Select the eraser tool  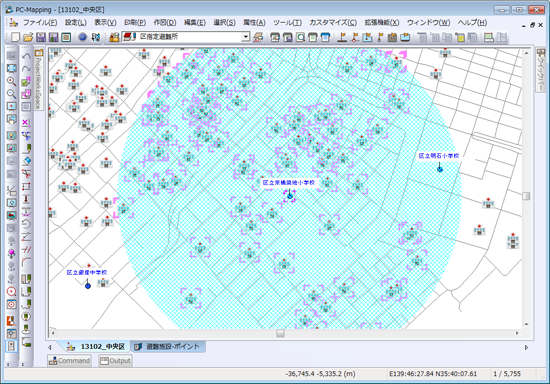26,161
